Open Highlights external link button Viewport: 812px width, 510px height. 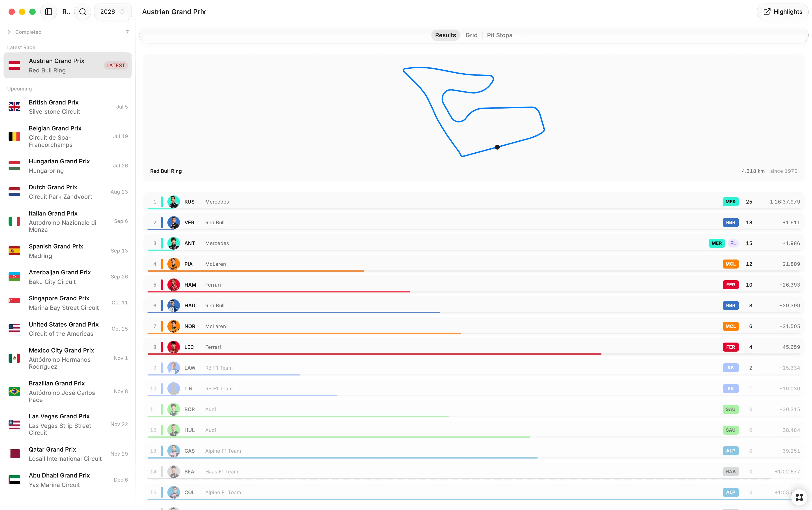pos(782,12)
